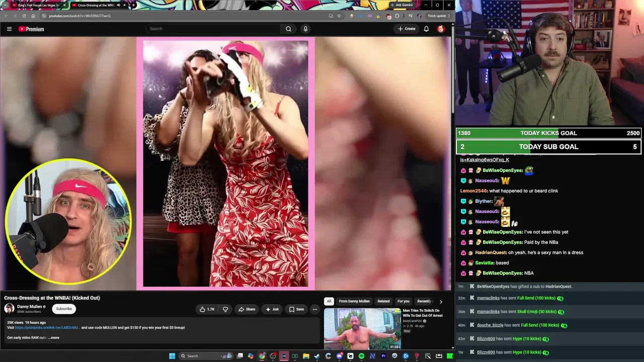Open Steam from the taskbar
This screenshot has width=644, height=362.
point(317,356)
